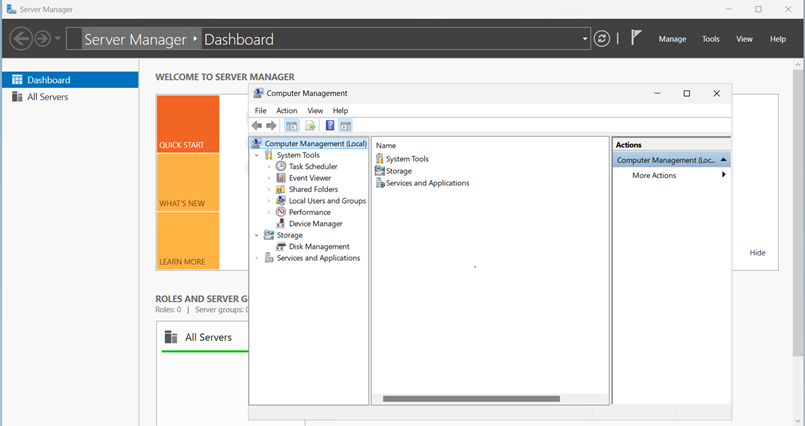Click Storage icon in Name list
This screenshot has width=805, height=426.
pos(379,170)
